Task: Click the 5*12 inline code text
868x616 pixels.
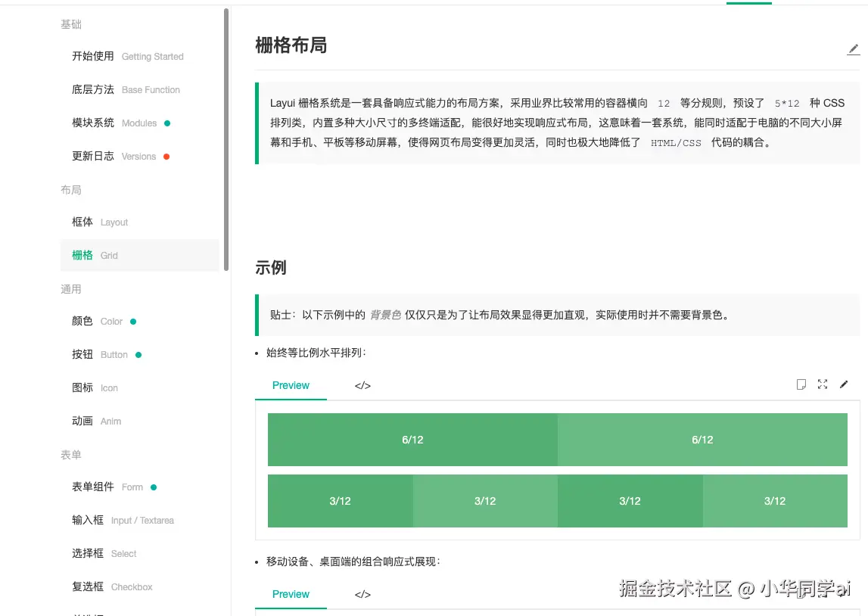Action: pyautogui.click(x=786, y=104)
